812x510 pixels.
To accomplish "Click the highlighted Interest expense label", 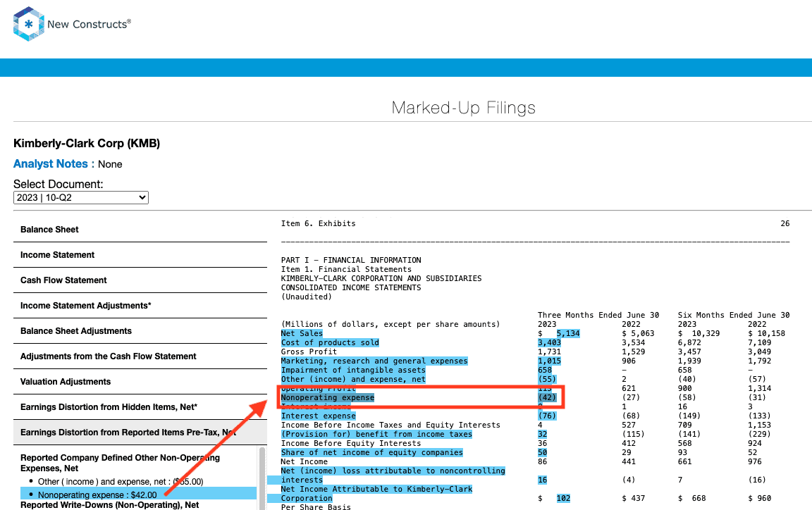I will pos(319,416).
